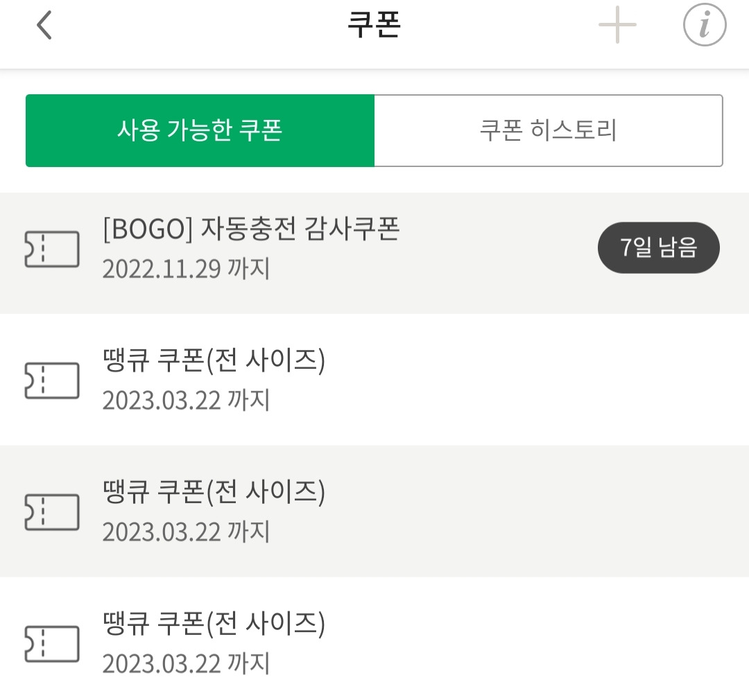The image size is (749, 700).
Task: Open the 쿠폰 히스토리 tab
Action: (548, 130)
